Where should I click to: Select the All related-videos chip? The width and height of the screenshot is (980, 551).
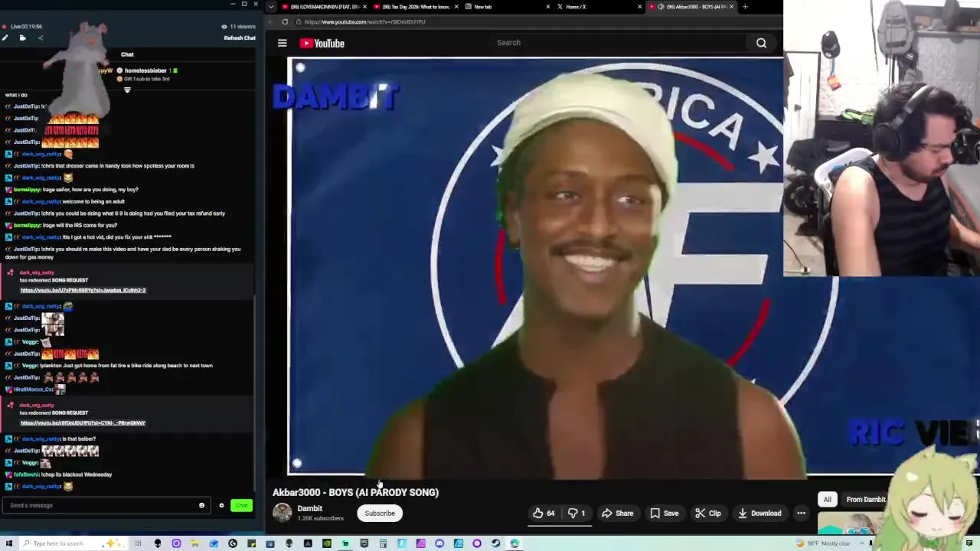827,500
